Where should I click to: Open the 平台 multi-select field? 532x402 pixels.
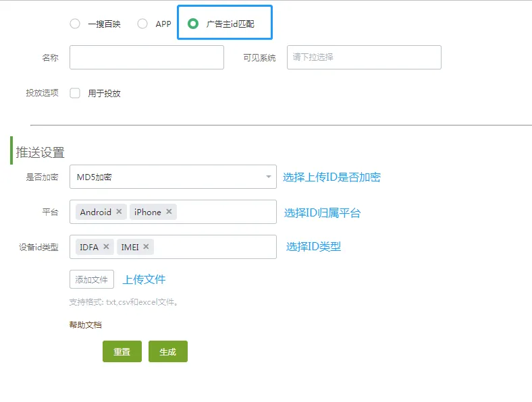click(226, 212)
